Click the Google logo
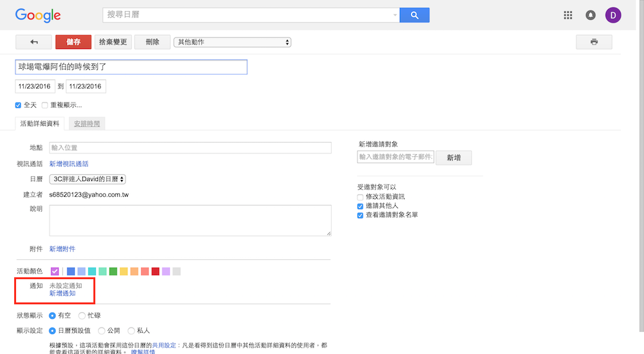The width and height of the screenshot is (644, 354). tap(38, 15)
